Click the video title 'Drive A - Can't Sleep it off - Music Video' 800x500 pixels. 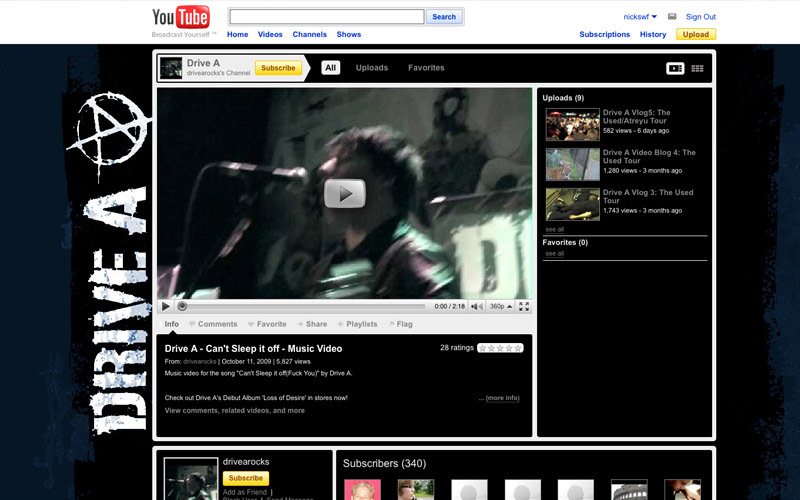[253, 349]
